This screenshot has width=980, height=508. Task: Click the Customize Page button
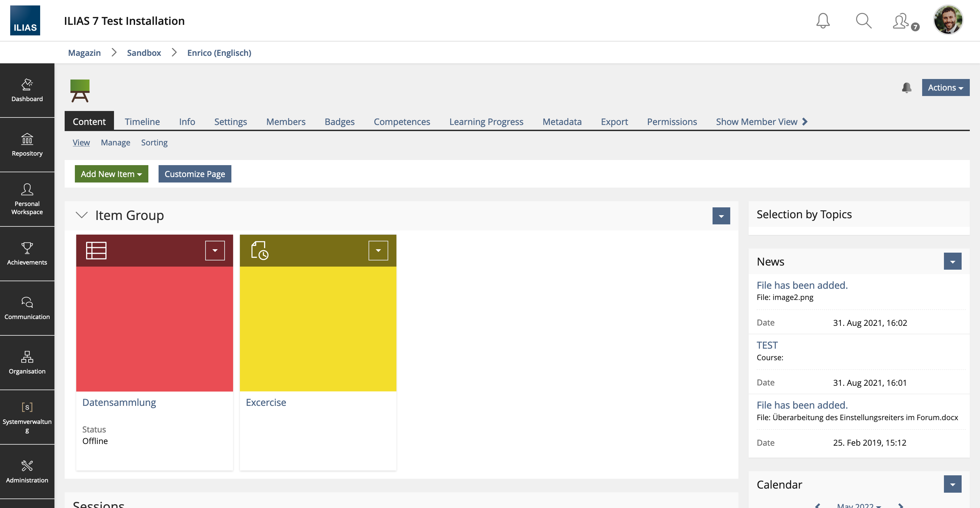[194, 174]
